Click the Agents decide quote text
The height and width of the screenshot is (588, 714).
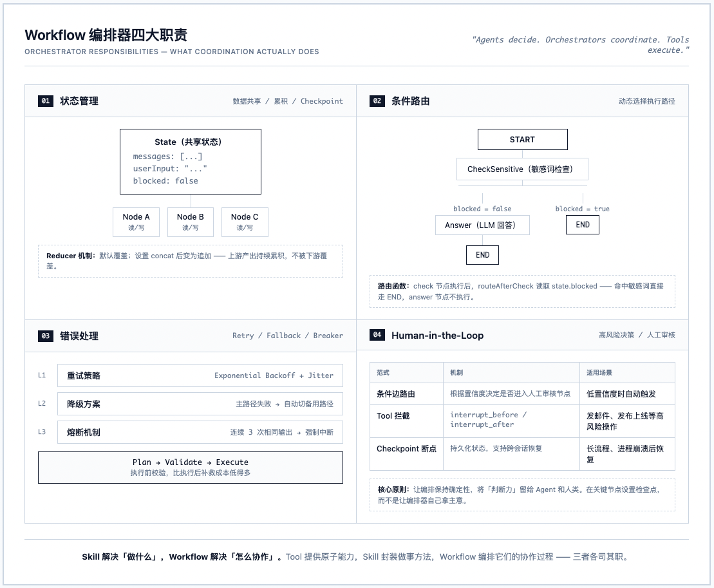[581, 44]
